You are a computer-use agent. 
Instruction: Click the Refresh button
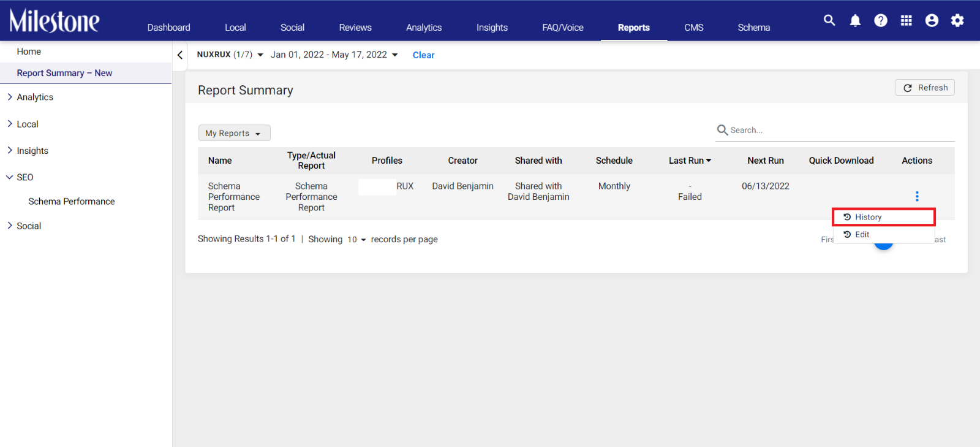(925, 88)
